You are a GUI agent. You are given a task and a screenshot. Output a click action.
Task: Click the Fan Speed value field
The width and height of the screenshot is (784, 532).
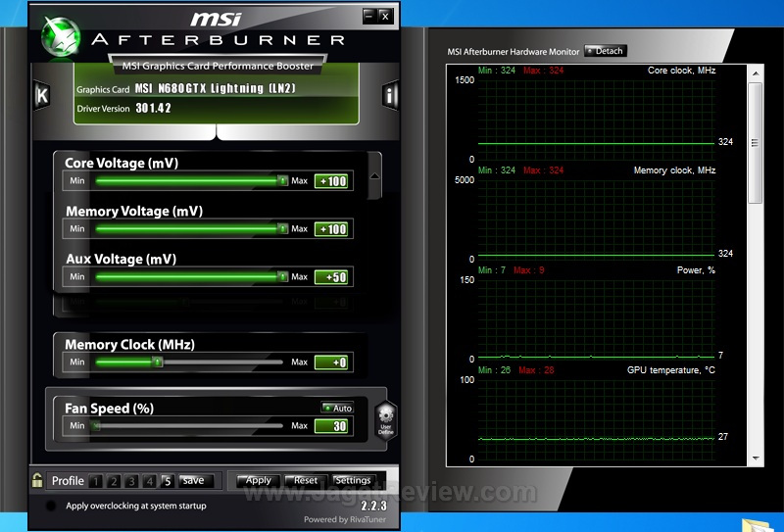331,426
